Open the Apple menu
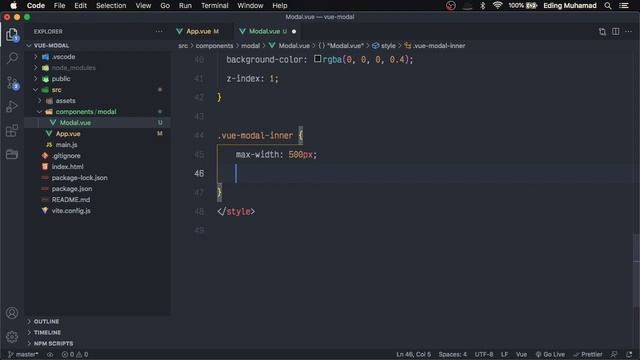This screenshot has width=640, height=360. click(x=13, y=6)
